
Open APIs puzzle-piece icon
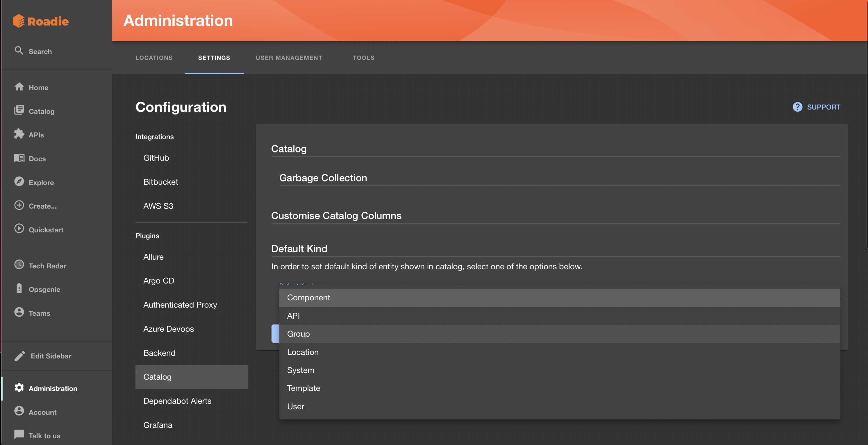(x=19, y=134)
